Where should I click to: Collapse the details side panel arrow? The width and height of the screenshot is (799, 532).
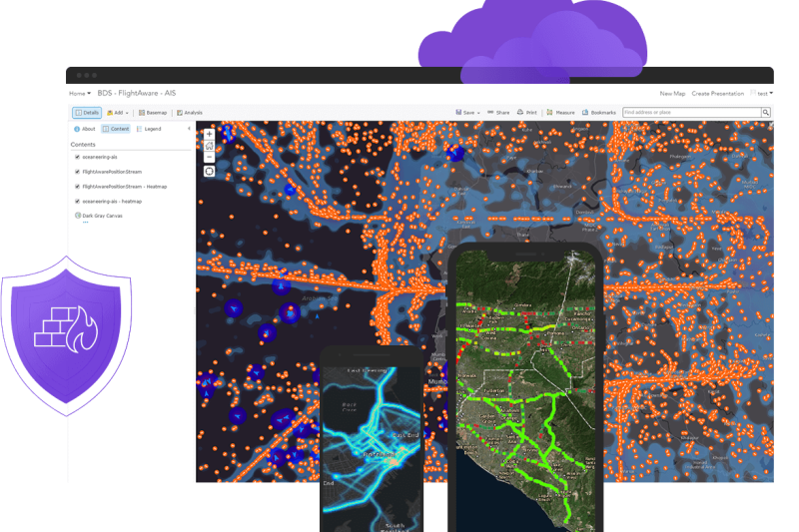[189, 129]
